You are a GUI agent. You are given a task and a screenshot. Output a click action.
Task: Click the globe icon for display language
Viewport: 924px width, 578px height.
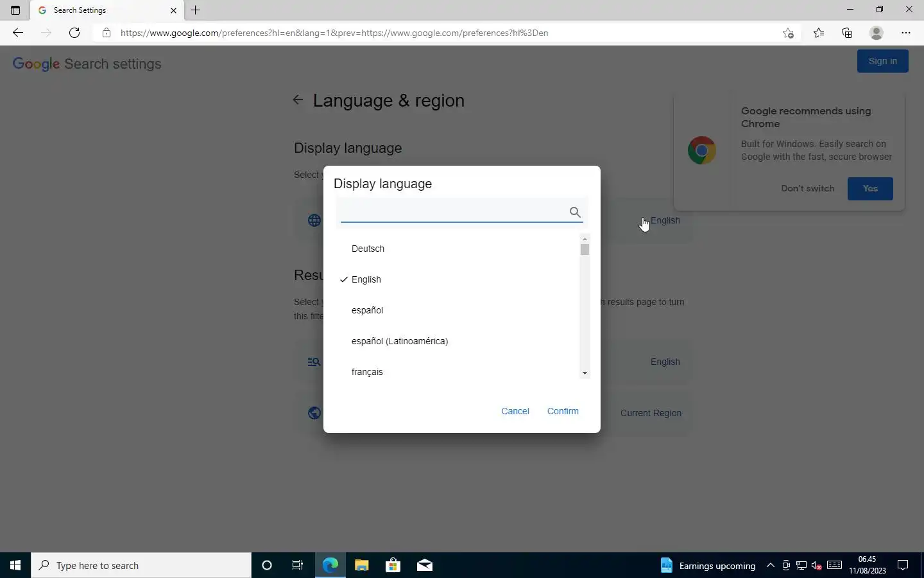click(314, 220)
